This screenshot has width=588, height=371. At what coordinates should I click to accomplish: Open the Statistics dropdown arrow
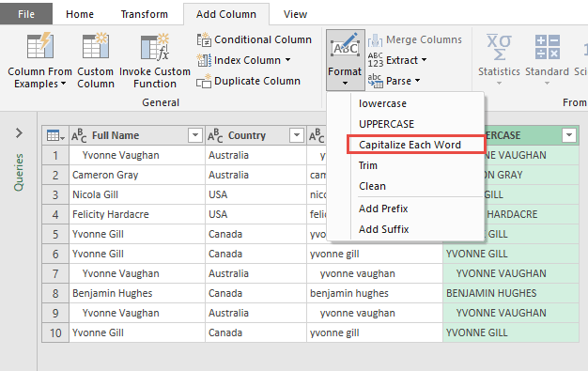[499, 84]
